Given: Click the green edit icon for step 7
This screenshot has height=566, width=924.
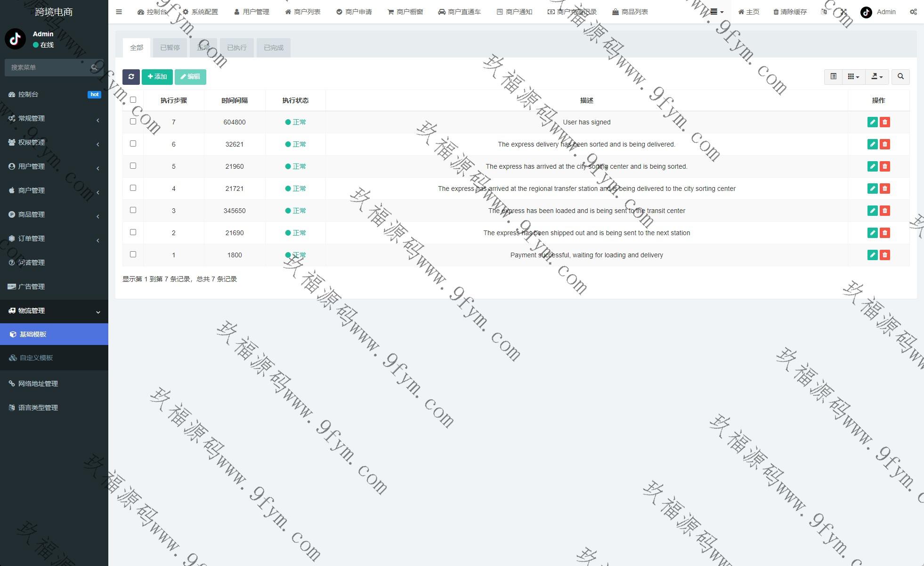Looking at the screenshot, I should 872,122.
